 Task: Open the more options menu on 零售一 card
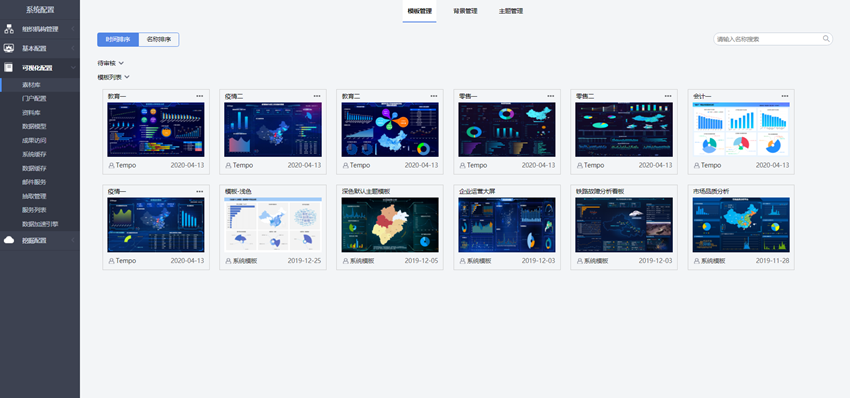point(551,96)
